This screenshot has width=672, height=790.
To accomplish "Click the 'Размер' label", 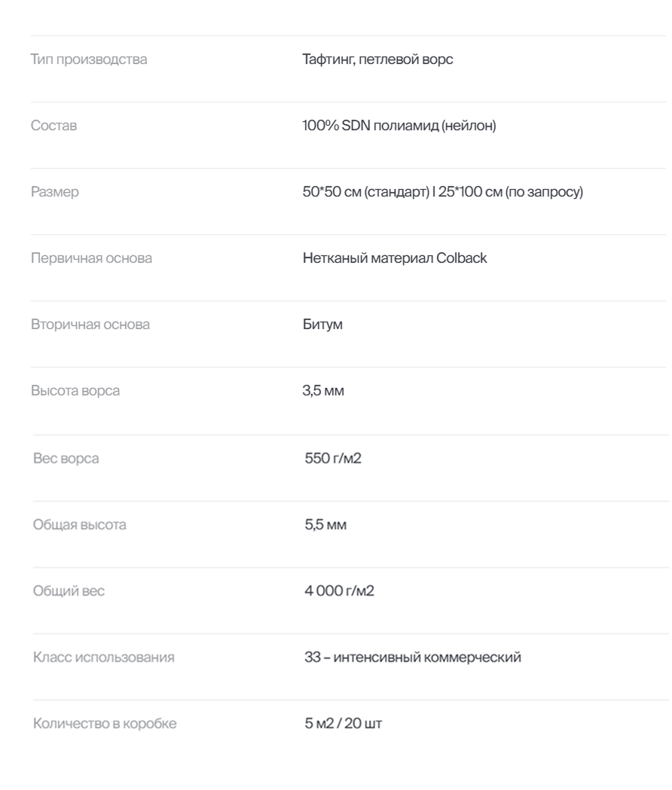I will point(54,192).
